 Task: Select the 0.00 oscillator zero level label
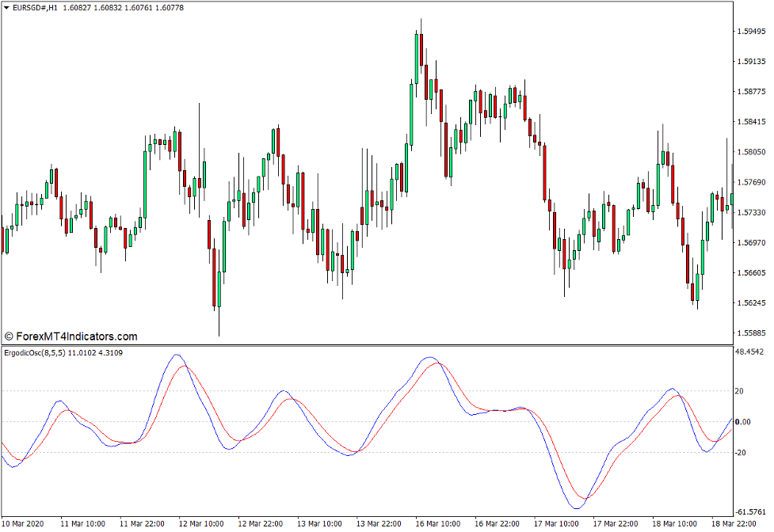tap(743, 422)
